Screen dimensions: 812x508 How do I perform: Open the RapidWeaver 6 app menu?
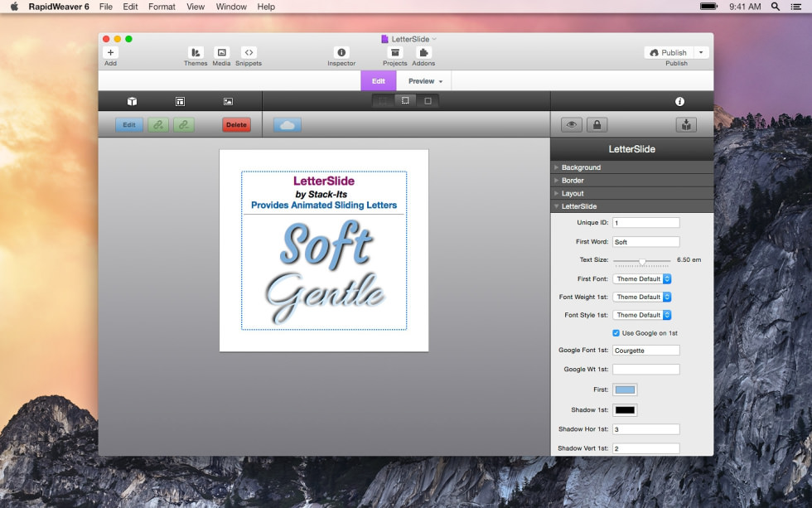click(x=59, y=7)
